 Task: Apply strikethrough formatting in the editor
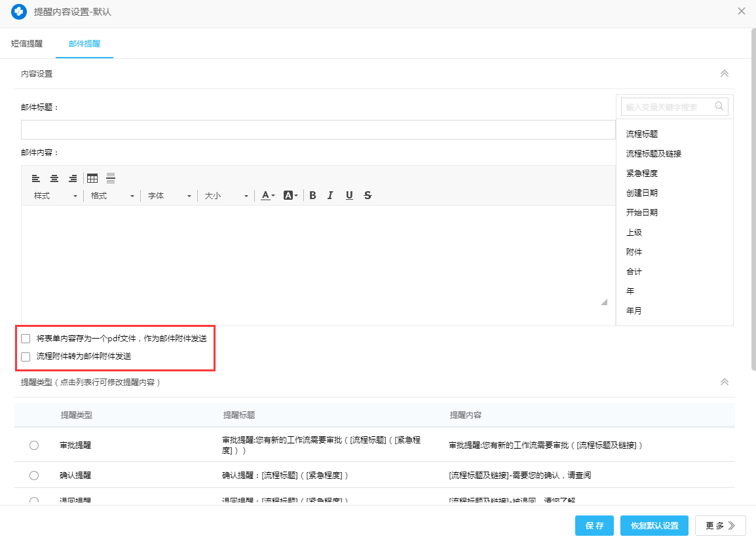tap(368, 196)
